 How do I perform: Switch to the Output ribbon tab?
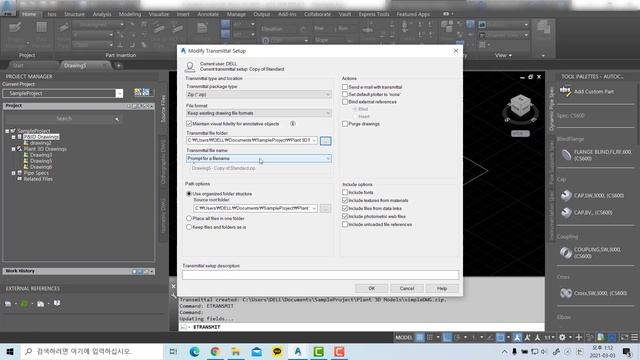pos(262,14)
